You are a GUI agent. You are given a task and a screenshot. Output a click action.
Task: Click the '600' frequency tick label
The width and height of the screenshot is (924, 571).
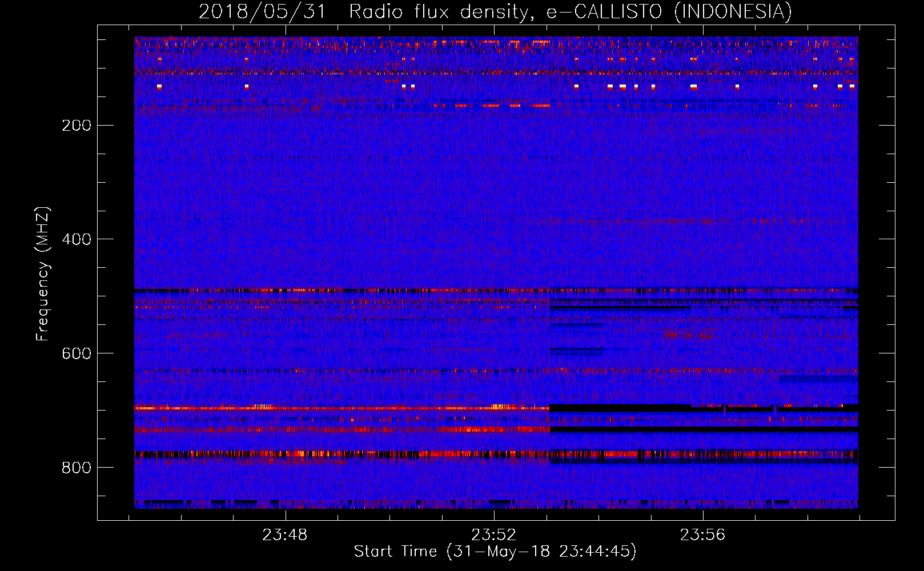77,353
